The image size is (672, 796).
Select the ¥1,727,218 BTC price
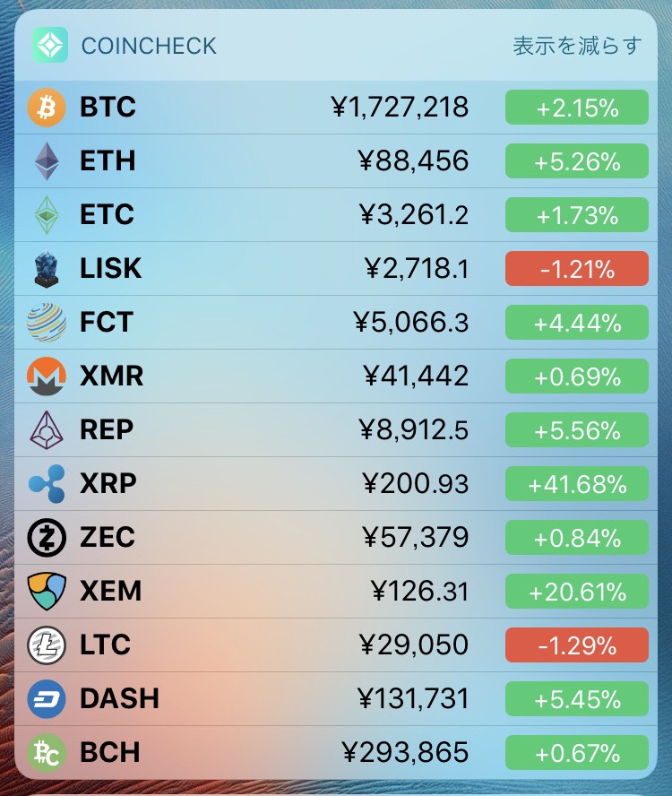400,107
